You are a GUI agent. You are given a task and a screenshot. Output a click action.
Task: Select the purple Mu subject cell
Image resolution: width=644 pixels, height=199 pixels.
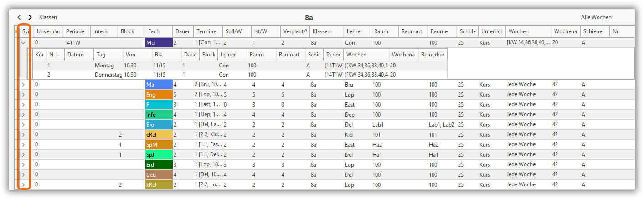click(x=159, y=43)
